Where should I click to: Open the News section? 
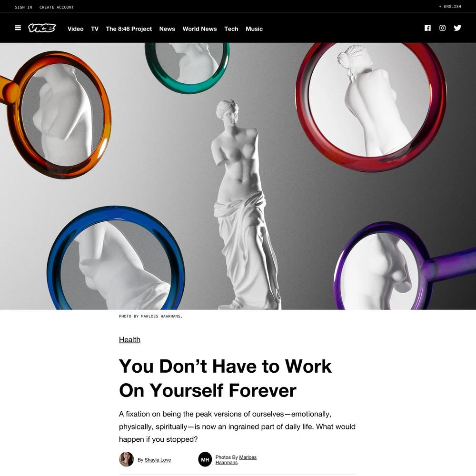(167, 29)
